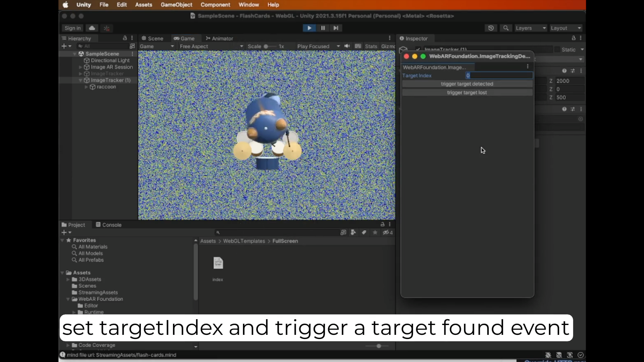Switch to the Console tab
Screen dimensions: 644x362
click(109, 225)
